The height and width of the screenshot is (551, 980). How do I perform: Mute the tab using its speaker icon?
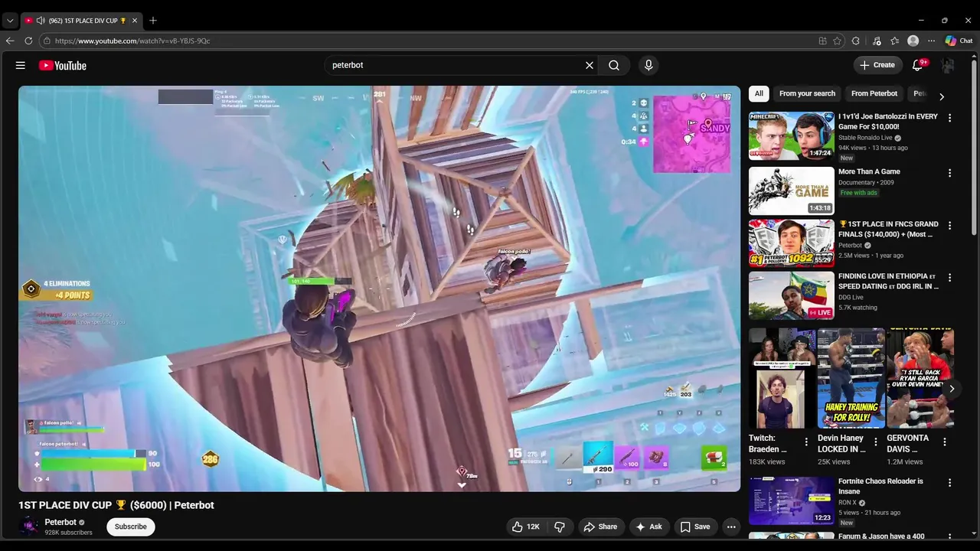[40, 21]
